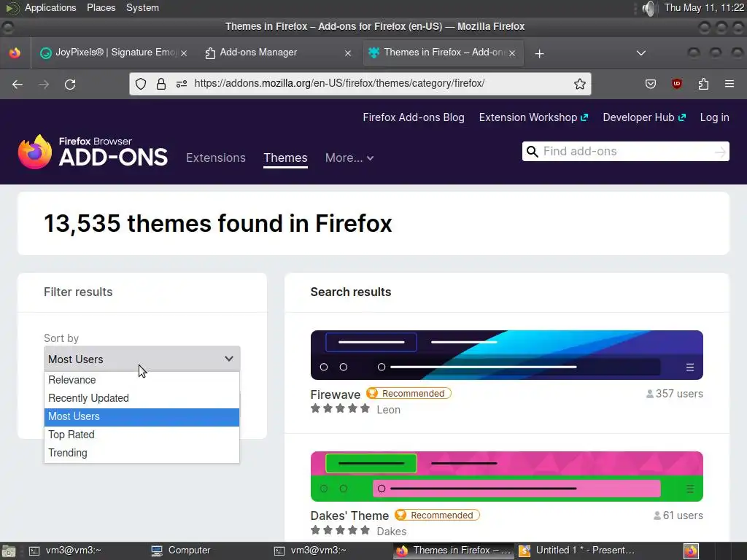Click the Firewave five-star rating

coord(340,408)
